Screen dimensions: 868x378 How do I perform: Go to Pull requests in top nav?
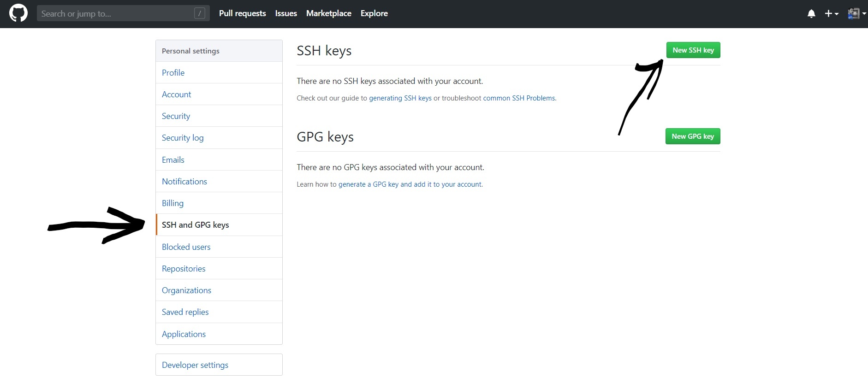242,13
